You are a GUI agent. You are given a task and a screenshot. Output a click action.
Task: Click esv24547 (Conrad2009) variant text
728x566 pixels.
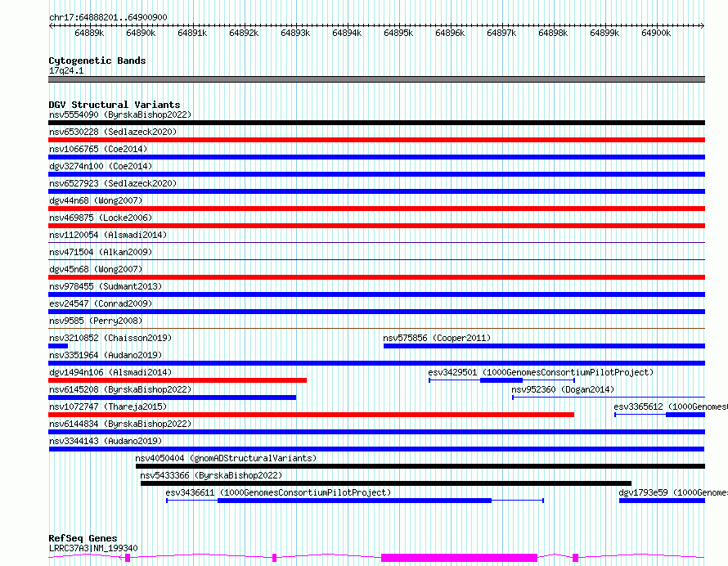coord(101,303)
